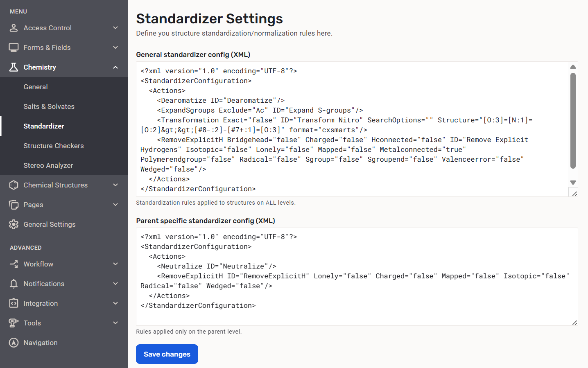Click the scroll-down arrow in general config

pyautogui.click(x=573, y=183)
